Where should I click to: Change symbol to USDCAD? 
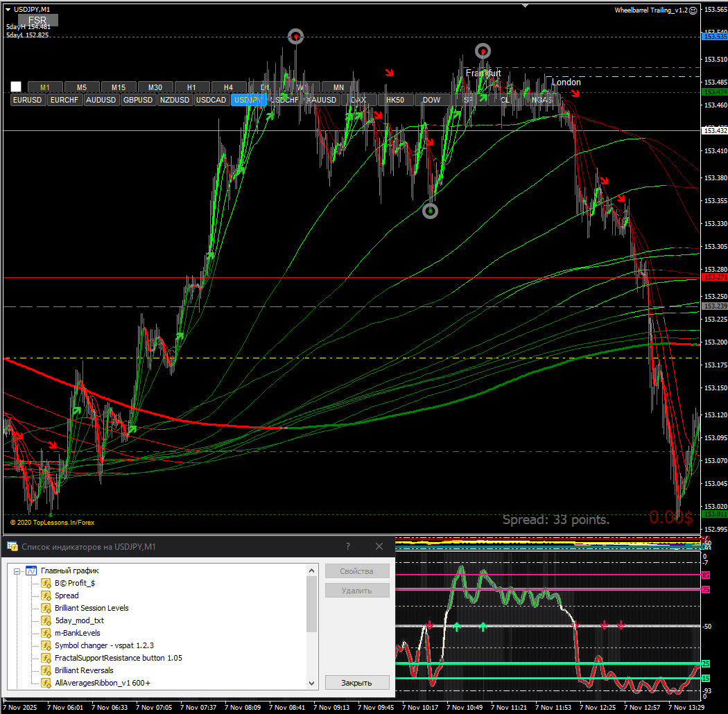point(211,100)
